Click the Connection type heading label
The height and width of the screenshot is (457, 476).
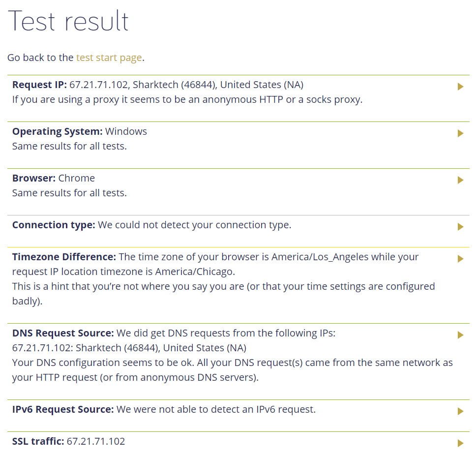54,225
